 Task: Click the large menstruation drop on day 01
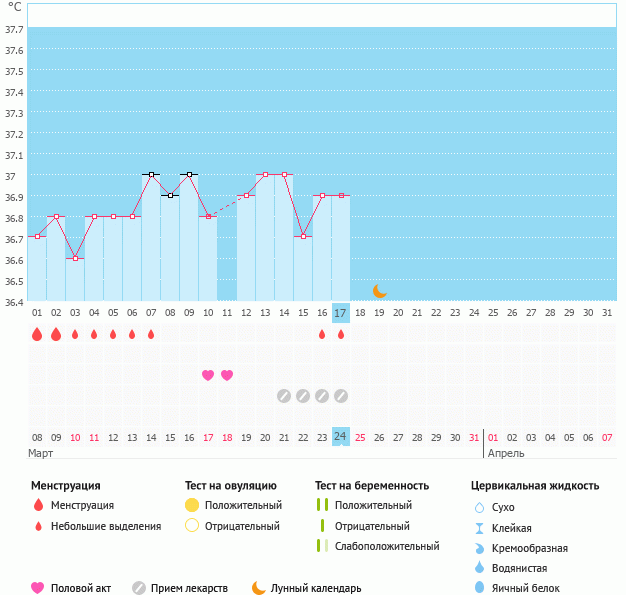(37, 334)
